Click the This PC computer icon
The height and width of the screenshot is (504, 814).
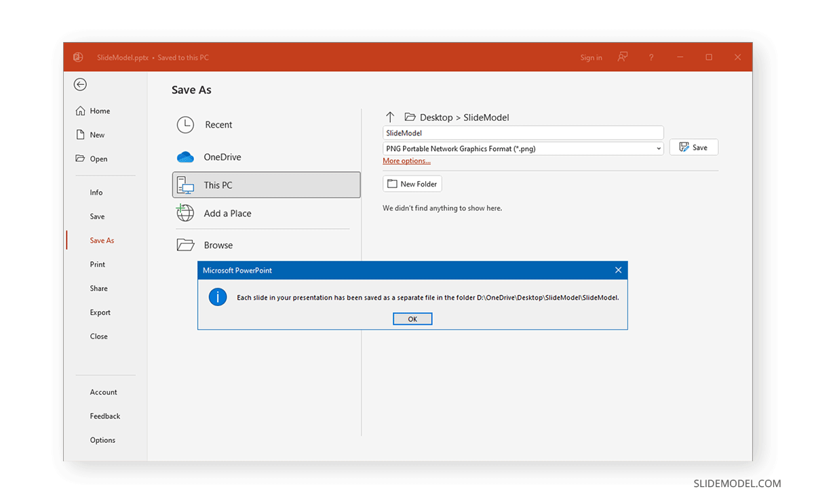tap(185, 185)
